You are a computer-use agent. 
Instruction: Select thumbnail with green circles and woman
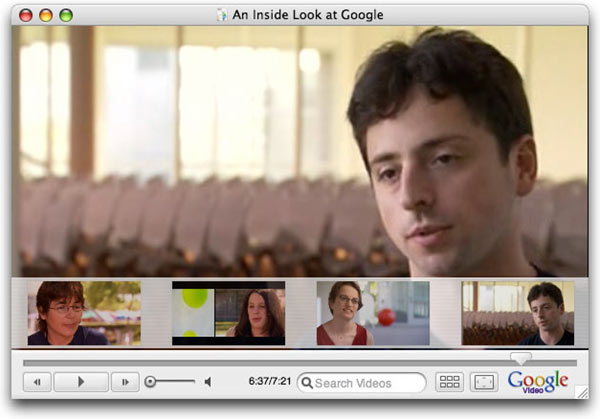pyautogui.click(x=228, y=313)
